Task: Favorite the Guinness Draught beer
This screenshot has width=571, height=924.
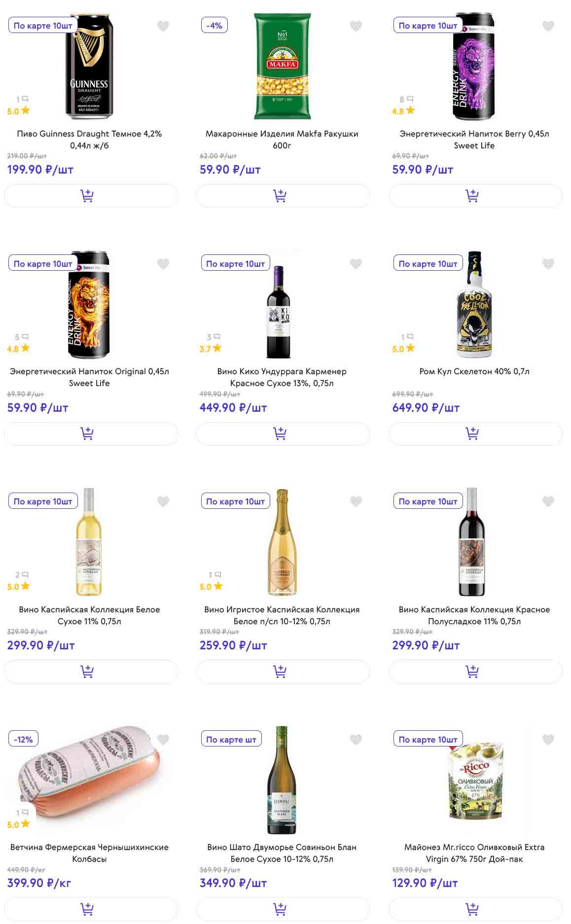Action: [163, 26]
